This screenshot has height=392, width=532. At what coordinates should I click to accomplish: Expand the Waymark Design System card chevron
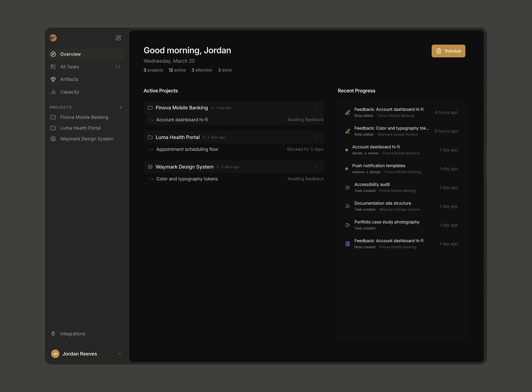pyautogui.click(x=317, y=167)
